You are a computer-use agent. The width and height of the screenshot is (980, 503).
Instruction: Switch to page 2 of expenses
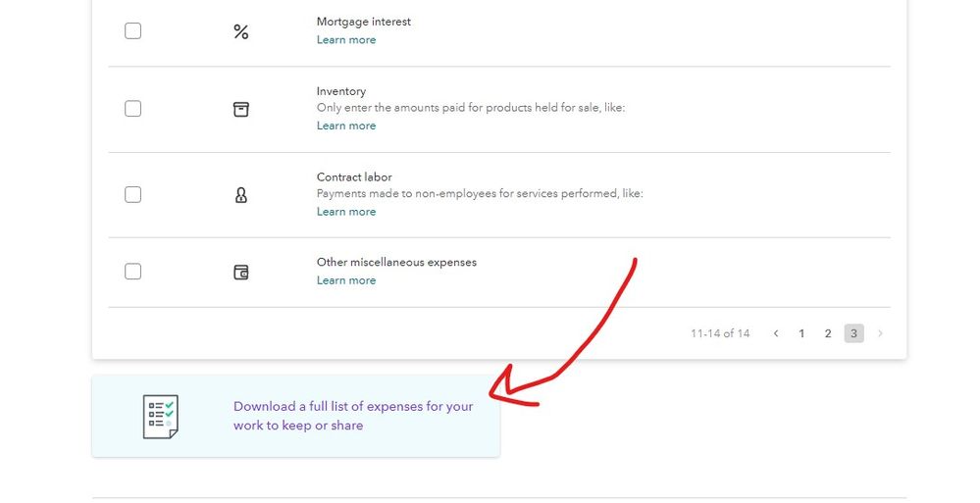coord(828,333)
